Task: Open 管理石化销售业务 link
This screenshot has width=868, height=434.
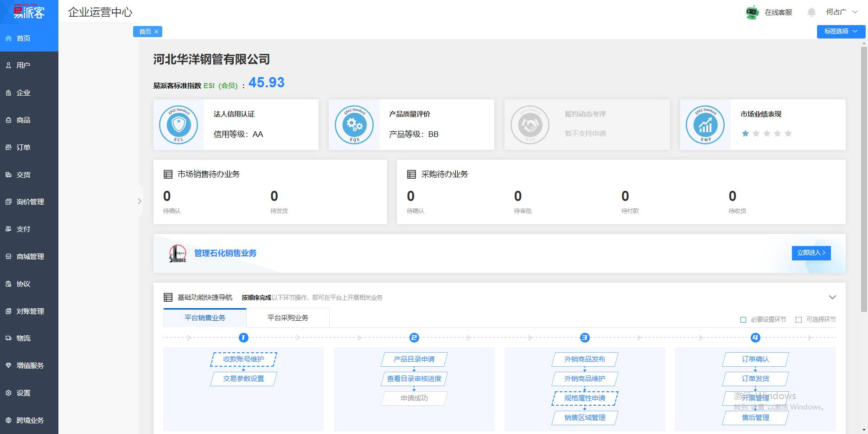Action: pos(225,253)
